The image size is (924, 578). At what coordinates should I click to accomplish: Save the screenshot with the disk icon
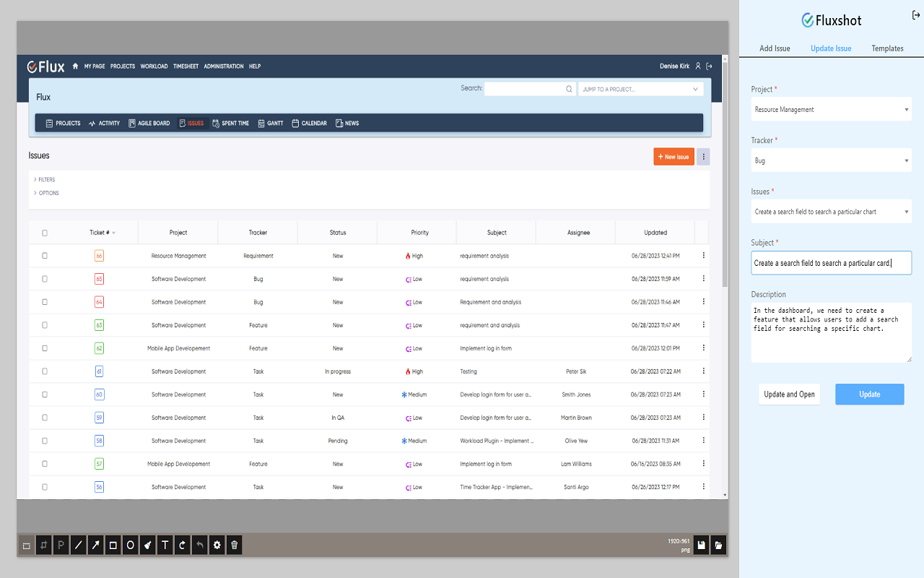pyautogui.click(x=701, y=545)
